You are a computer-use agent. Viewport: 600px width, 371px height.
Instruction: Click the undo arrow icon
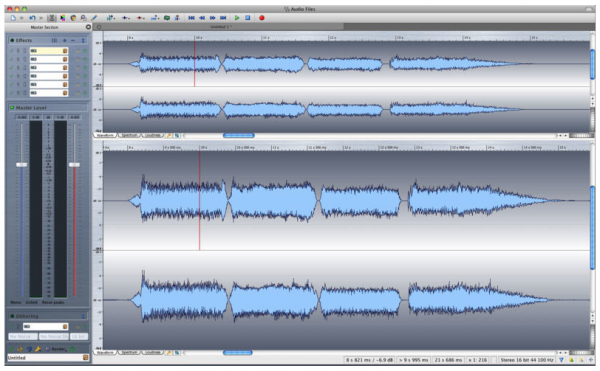point(32,18)
